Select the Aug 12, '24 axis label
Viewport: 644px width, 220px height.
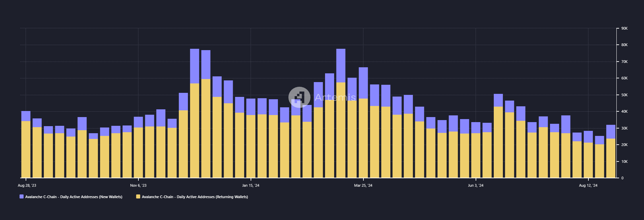[588, 185]
